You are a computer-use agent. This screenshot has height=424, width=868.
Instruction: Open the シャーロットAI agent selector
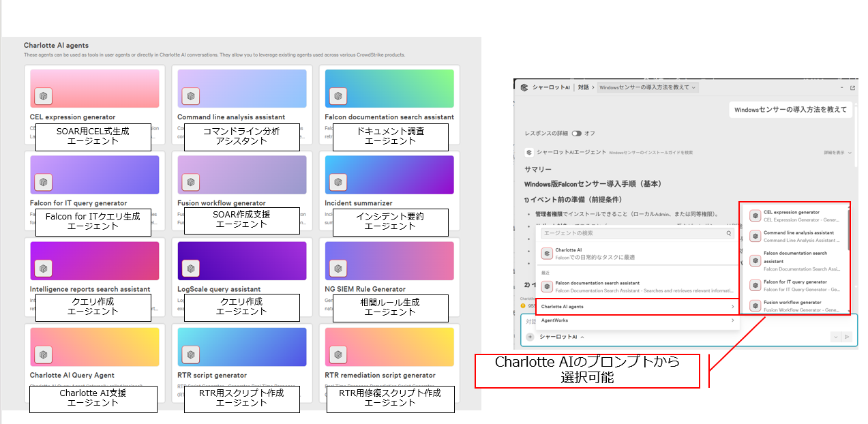click(x=562, y=337)
